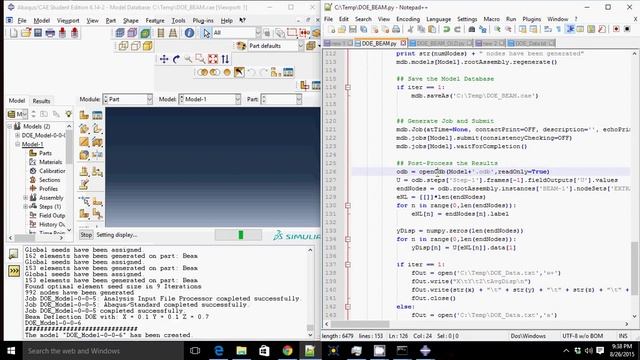Click blue Query information icon

point(189,33)
